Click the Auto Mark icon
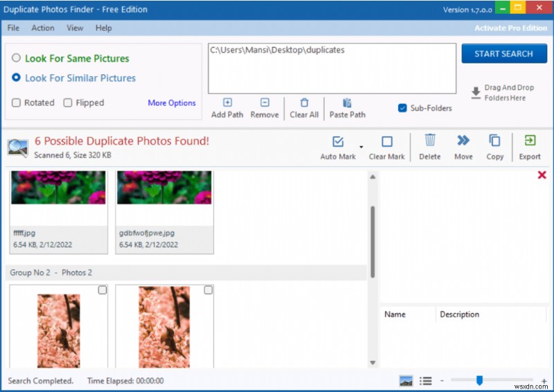 click(x=338, y=141)
